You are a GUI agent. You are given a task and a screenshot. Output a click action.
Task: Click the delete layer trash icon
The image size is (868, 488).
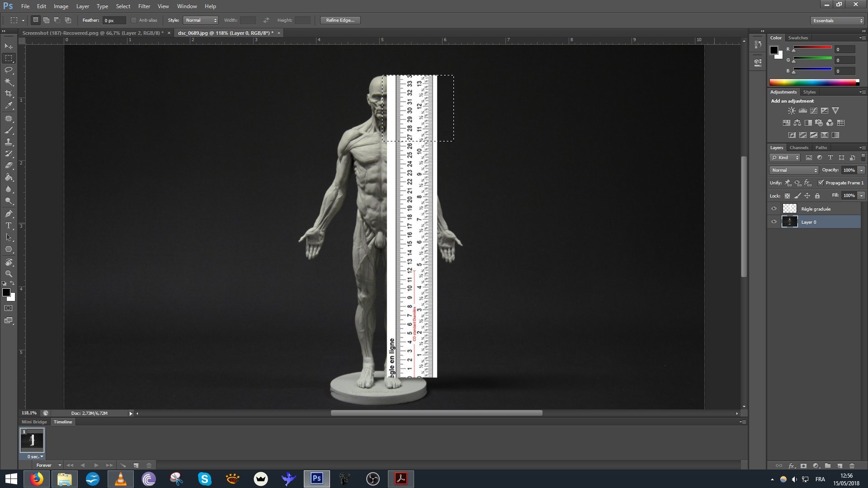(852, 465)
